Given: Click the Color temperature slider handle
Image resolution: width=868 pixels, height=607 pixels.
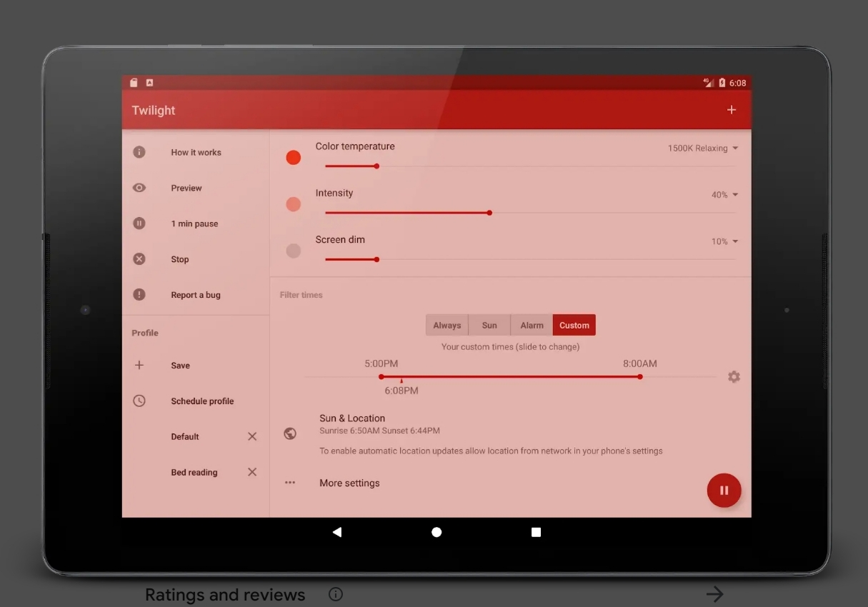Looking at the screenshot, I should click(x=376, y=166).
